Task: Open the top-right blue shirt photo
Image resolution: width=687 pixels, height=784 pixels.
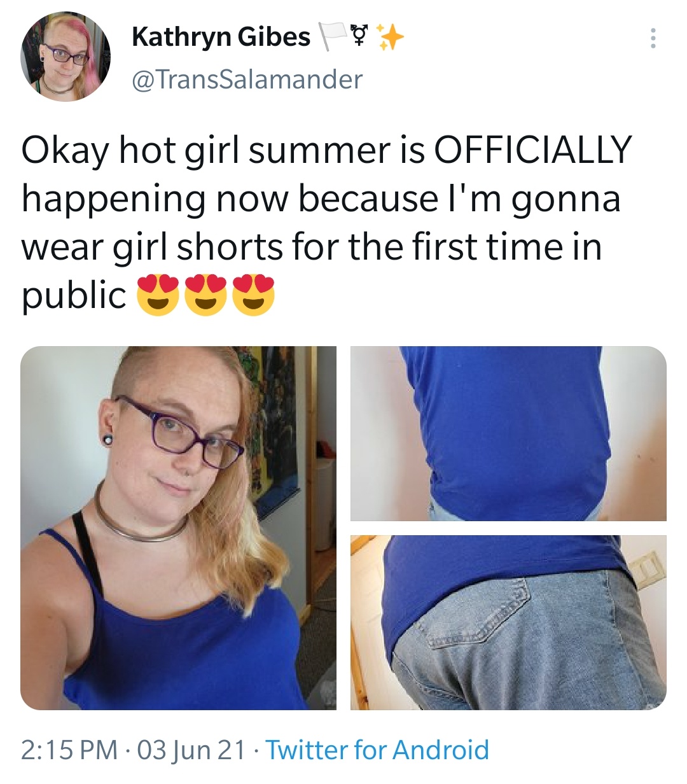Action: pos(508,433)
